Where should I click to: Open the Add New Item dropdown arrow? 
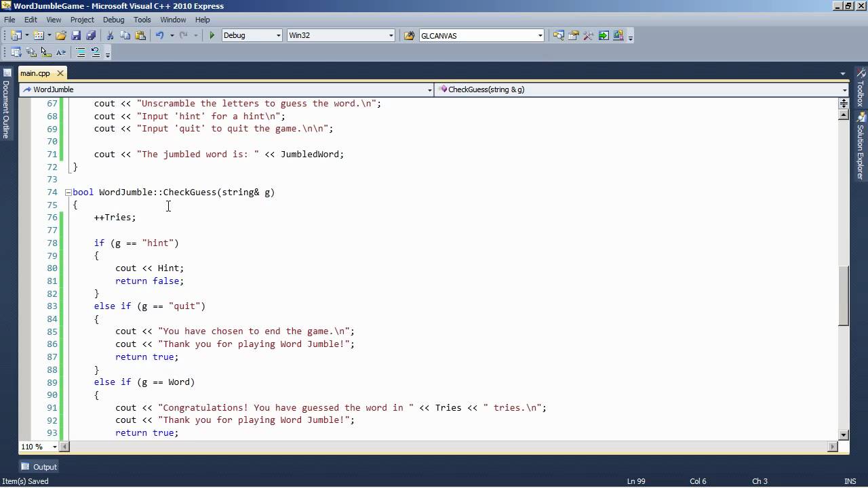click(x=50, y=35)
